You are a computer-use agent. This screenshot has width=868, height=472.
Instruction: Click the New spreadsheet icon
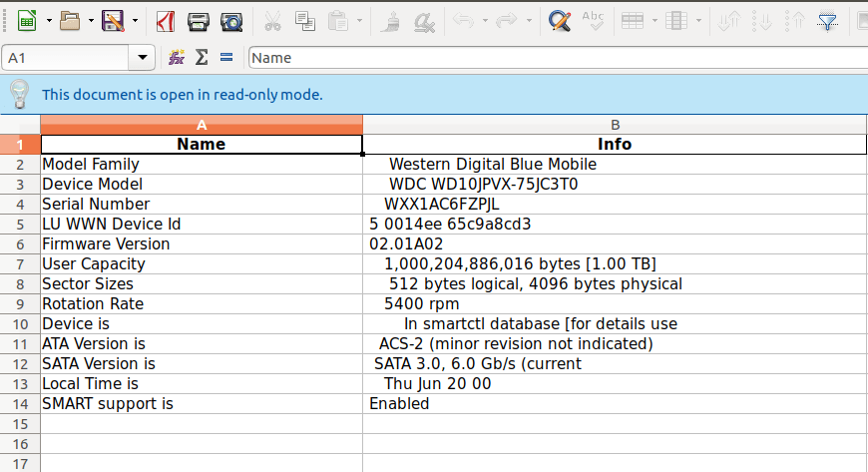pyautogui.click(x=26, y=19)
